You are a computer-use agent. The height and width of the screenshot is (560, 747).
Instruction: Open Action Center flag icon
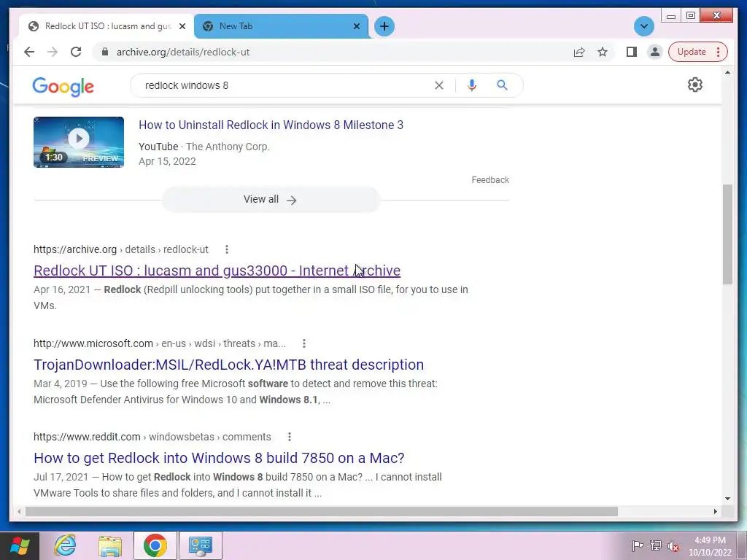pos(638,545)
